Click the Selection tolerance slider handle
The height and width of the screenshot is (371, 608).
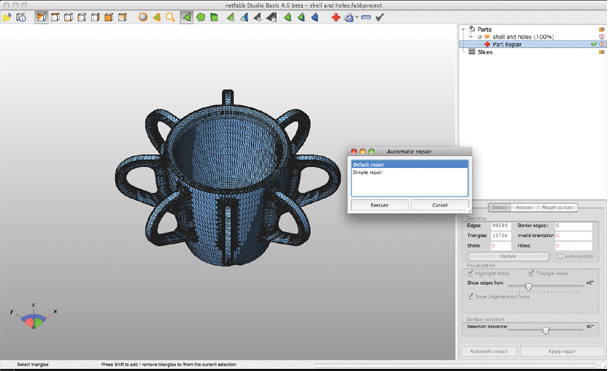tap(546, 330)
